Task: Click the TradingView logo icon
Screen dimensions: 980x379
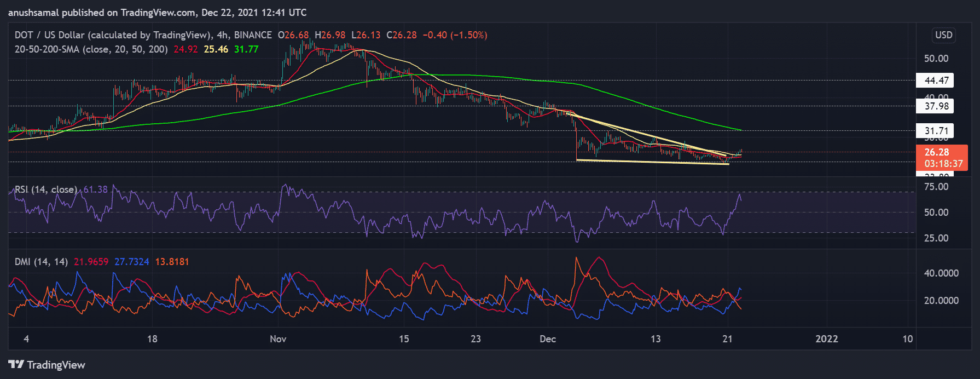Action: 16,365
